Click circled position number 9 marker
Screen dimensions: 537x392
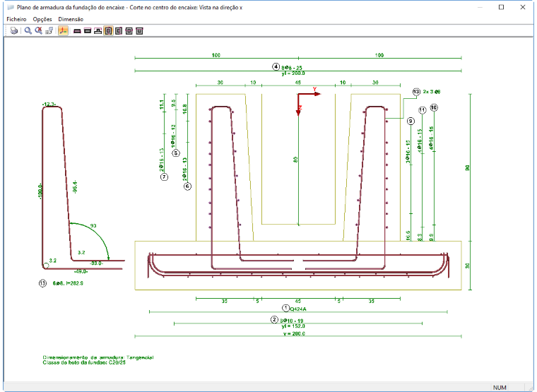point(411,121)
